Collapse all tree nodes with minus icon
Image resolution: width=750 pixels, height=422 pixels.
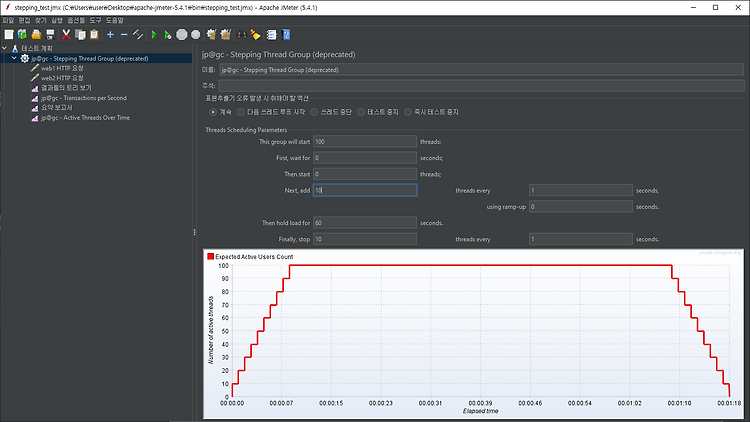(124, 34)
